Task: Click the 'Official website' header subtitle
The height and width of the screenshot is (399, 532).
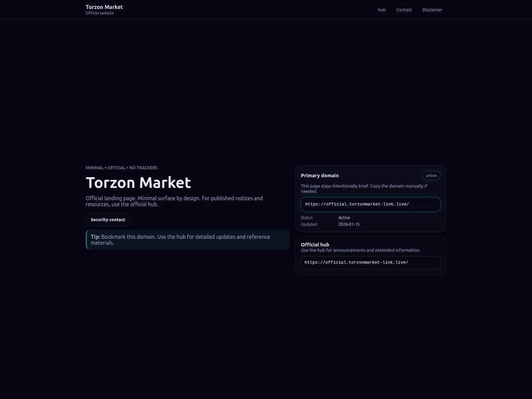Action: [100, 13]
